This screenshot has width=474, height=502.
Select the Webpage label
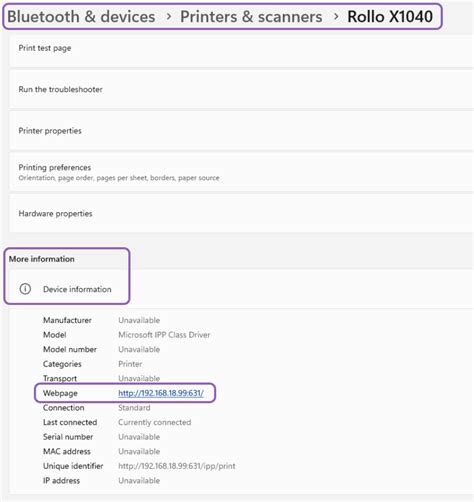tap(60, 393)
